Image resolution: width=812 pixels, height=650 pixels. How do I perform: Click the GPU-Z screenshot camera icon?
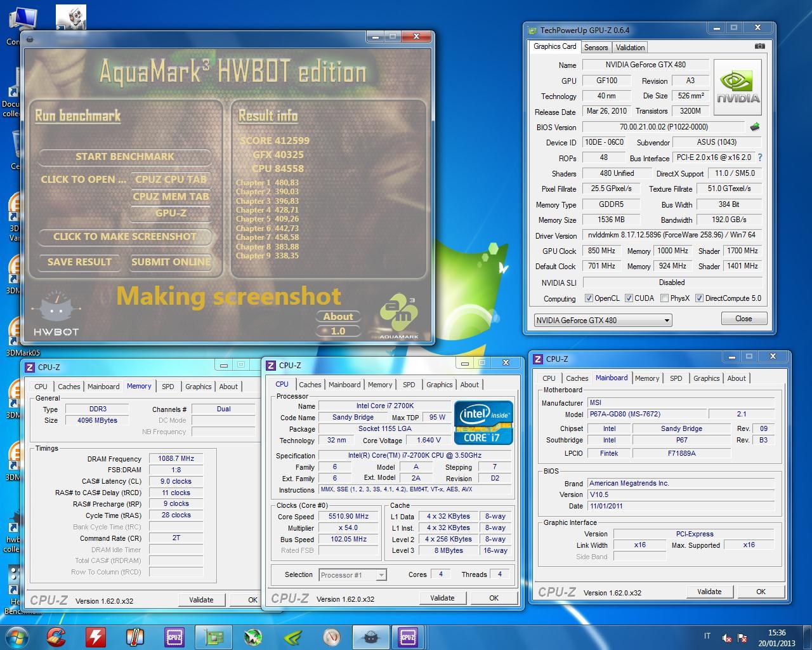[759, 46]
